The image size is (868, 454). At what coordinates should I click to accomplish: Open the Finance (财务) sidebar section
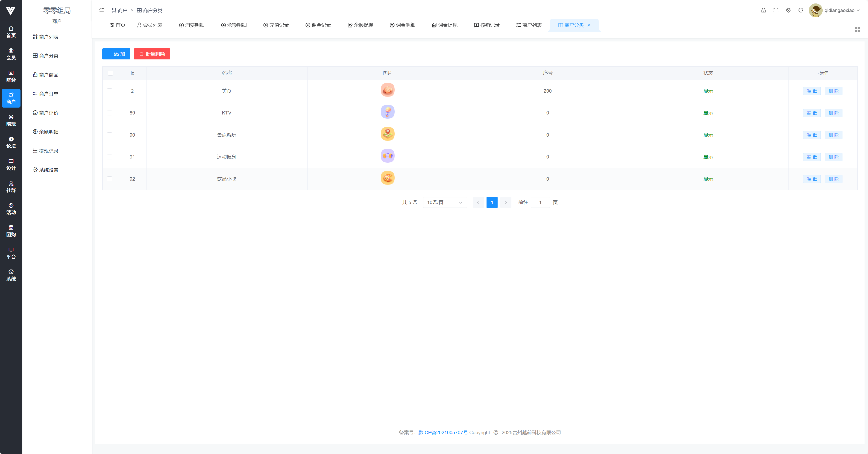pos(11,76)
